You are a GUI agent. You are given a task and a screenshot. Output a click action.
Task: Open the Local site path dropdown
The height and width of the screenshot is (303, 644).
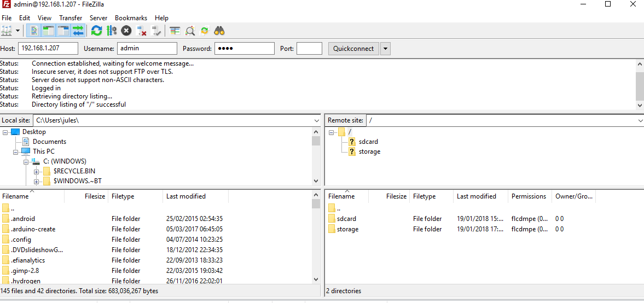point(317,120)
